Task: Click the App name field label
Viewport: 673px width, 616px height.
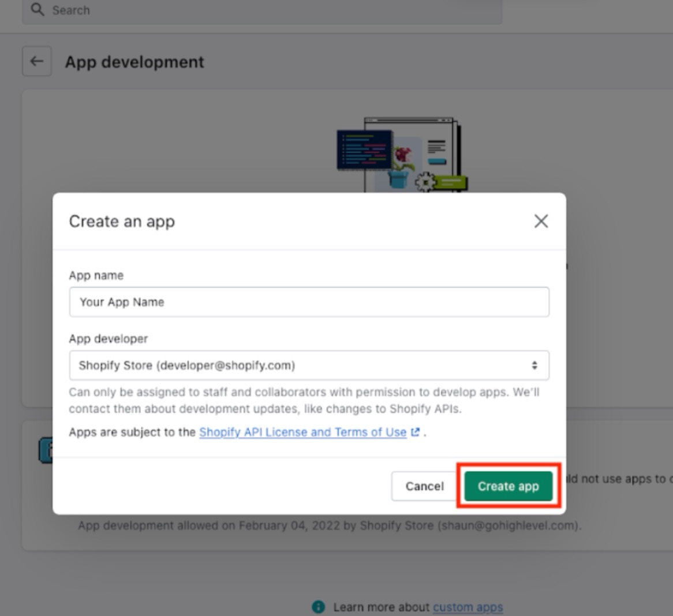Action: point(96,275)
